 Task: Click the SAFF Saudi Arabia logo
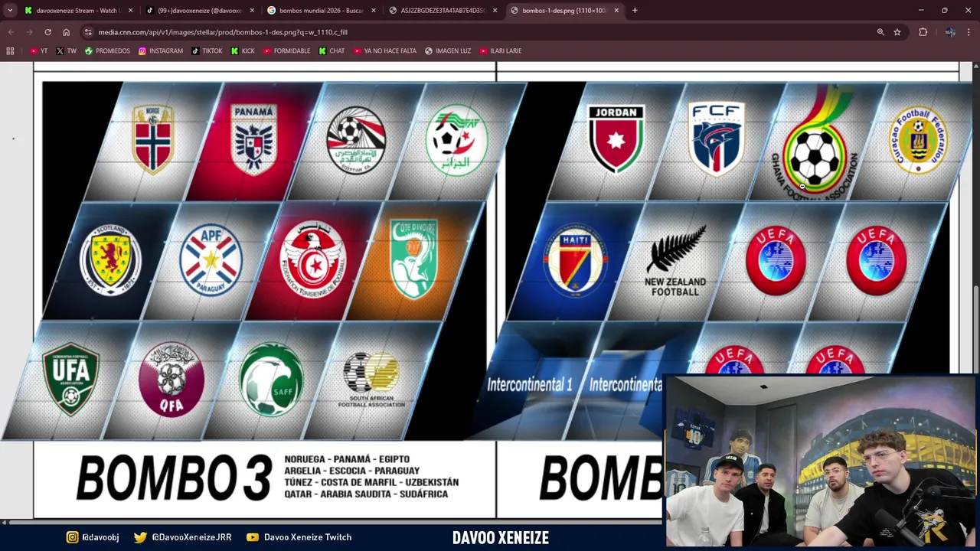[271, 380]
